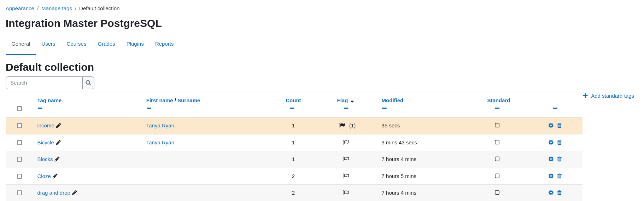
Task: Open the Cloze tag link
Action: [x=44, y=176]
